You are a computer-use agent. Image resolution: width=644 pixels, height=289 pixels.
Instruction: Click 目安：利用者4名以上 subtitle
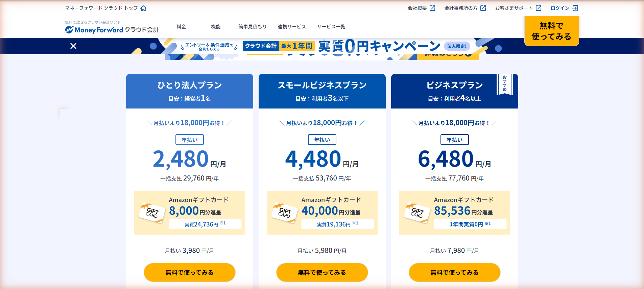454,98
